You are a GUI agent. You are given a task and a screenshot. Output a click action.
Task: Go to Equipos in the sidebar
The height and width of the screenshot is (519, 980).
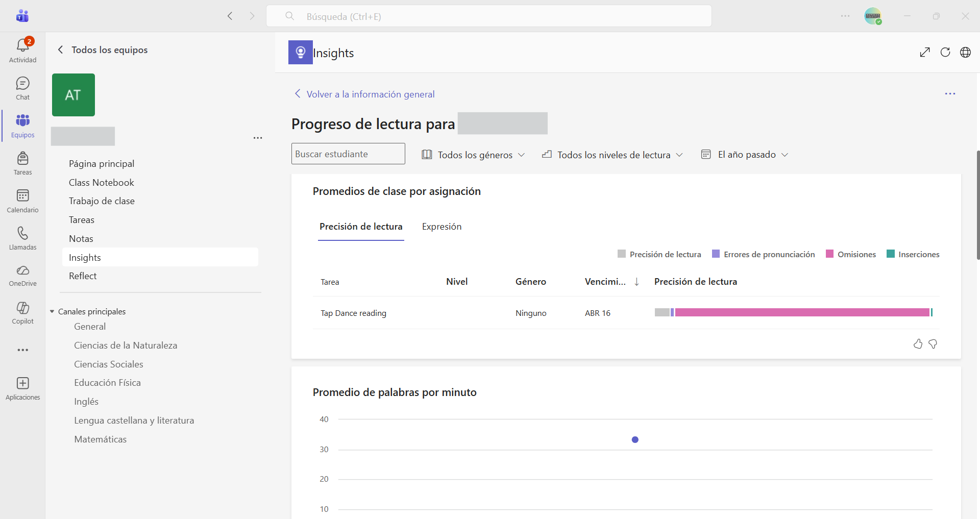click(22, 126)
